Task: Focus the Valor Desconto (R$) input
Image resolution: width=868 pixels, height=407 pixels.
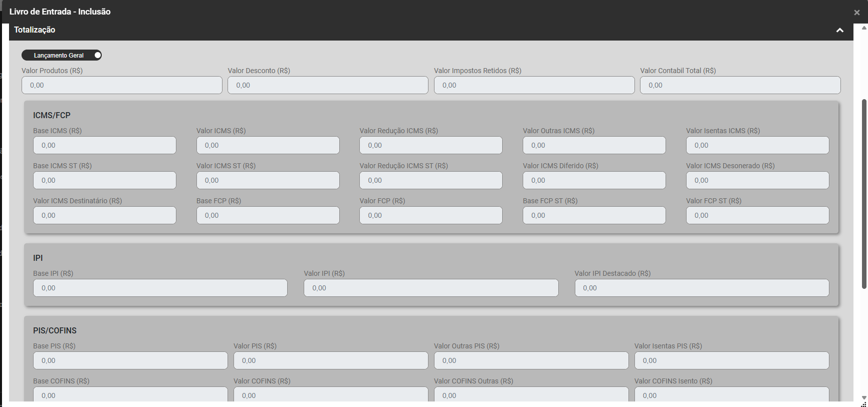Action: click(x=328, y=85)
